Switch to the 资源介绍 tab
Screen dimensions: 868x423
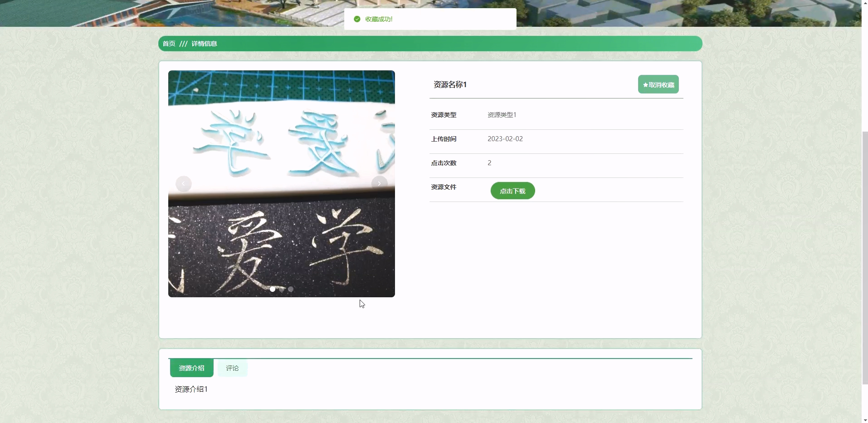coord(191,368)
